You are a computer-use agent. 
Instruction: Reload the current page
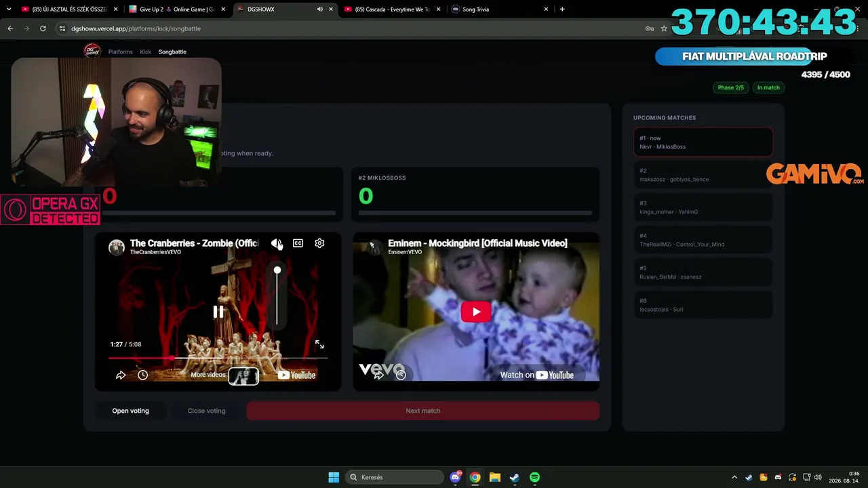43,28
